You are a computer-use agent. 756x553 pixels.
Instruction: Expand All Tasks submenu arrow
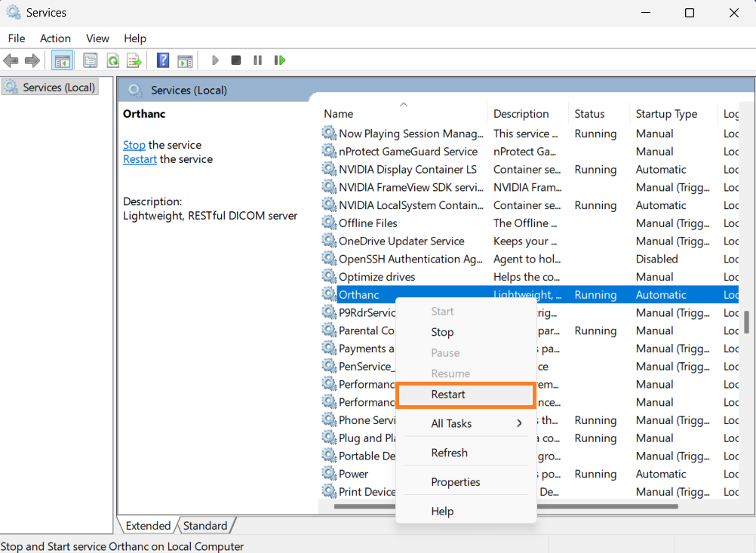[519, 423]
